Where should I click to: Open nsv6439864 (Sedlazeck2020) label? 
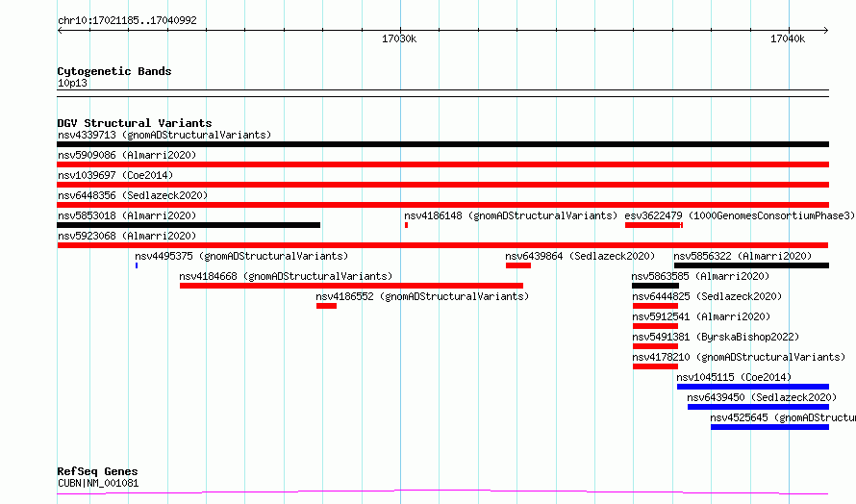coord(580,256)
